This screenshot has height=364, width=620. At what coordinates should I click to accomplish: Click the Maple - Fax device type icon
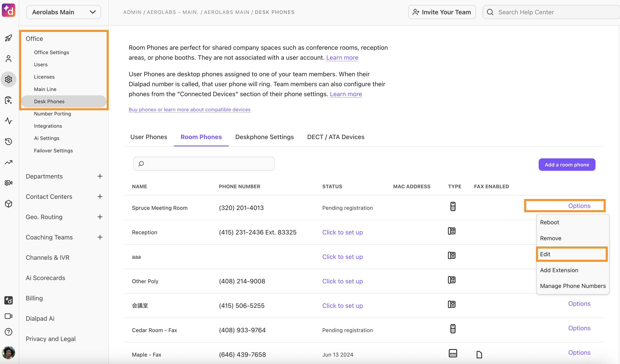pos(453,353)
